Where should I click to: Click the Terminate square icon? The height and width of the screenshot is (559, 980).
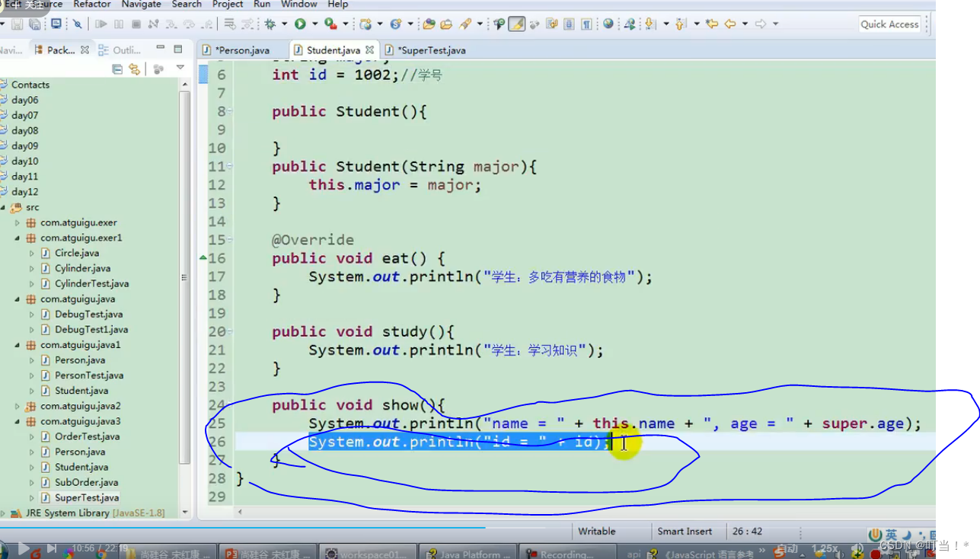point(136,24)
